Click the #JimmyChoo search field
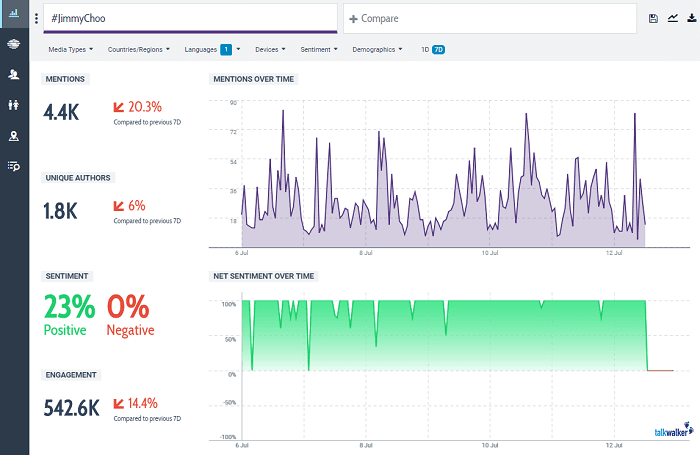The height and width of the screenshot is (455, 700). click(x=190, y=19)
